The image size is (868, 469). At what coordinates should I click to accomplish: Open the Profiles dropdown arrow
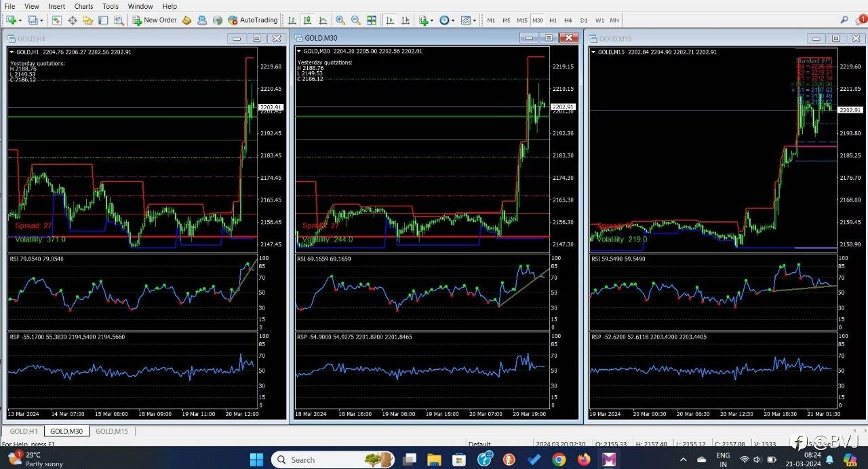click(41, 20)
